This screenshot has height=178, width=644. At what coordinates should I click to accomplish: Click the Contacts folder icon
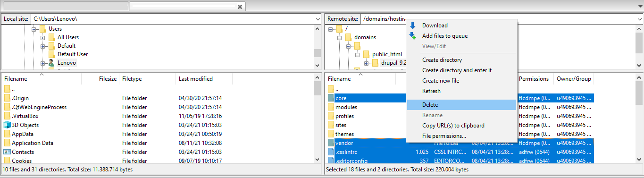point(7,152)
